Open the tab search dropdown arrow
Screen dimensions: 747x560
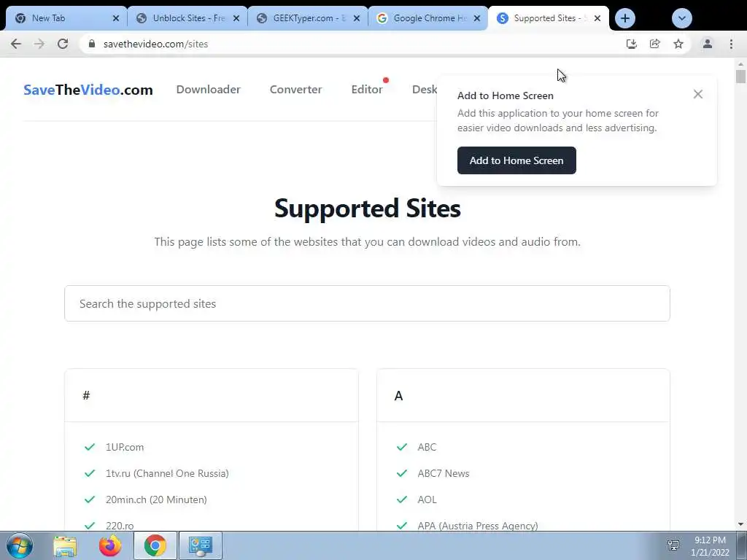pos(682,18)
